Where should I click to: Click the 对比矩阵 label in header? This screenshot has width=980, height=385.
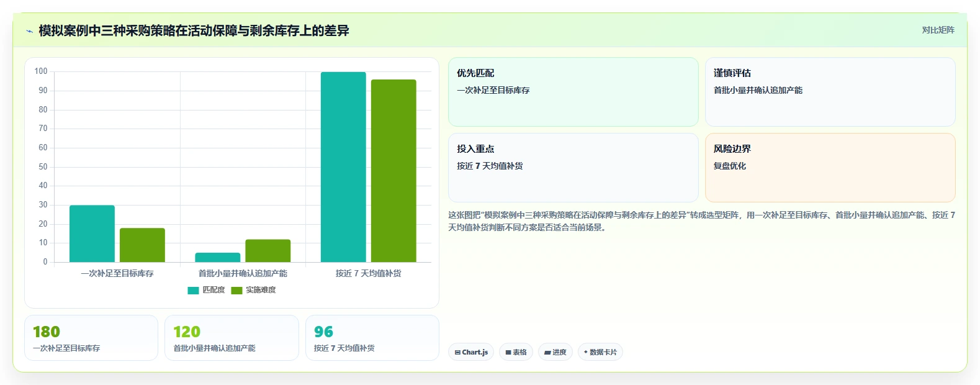938,30
